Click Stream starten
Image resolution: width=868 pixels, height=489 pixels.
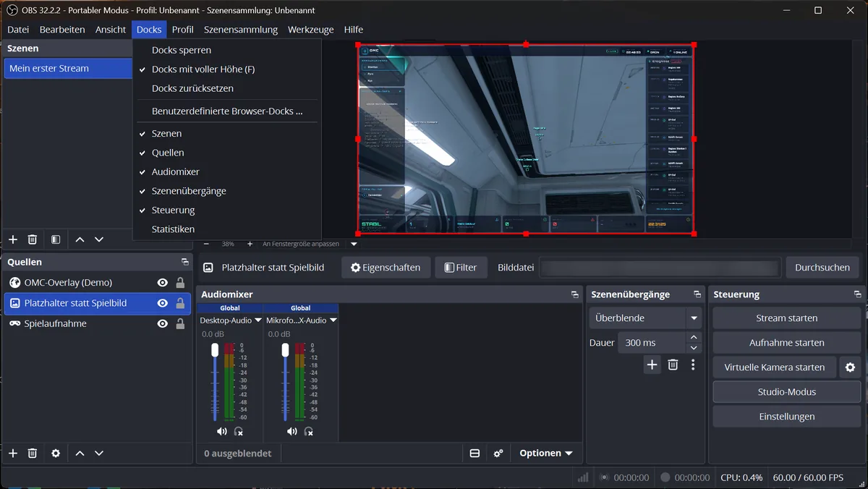pyautogui.click(x=787, y=318)
